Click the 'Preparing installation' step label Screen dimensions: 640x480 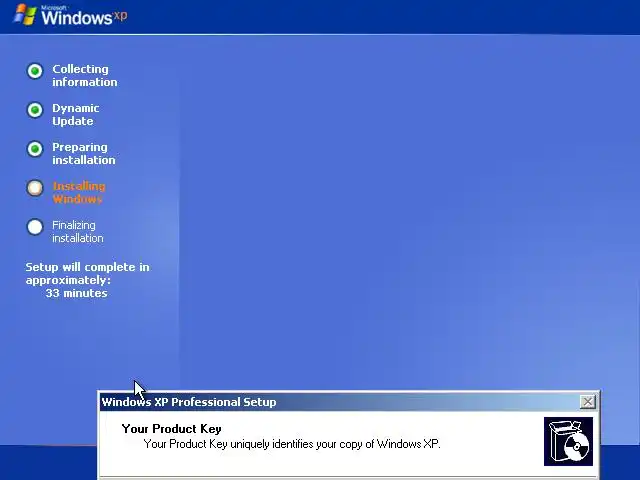click(84, 153)
